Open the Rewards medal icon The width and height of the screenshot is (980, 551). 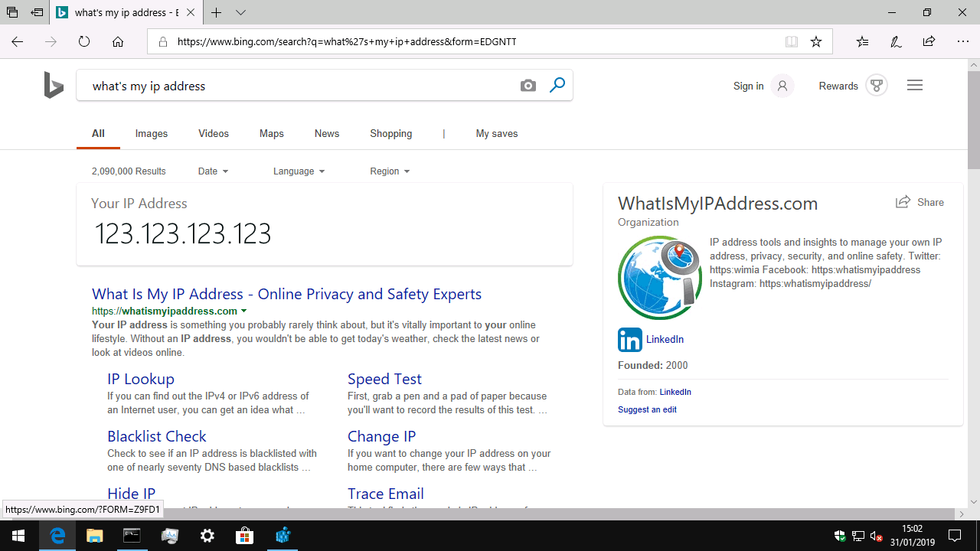(x=877, y=86)
